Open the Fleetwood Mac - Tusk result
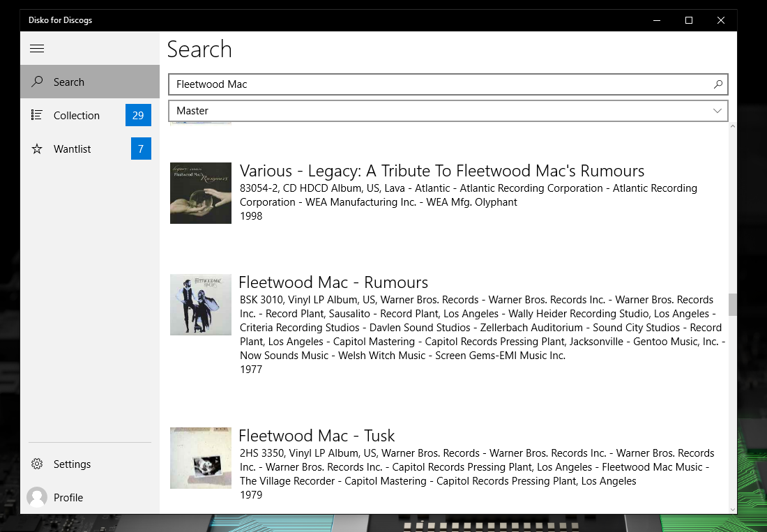The width and height of the screenshot is (767, 532). pos(317,436)
